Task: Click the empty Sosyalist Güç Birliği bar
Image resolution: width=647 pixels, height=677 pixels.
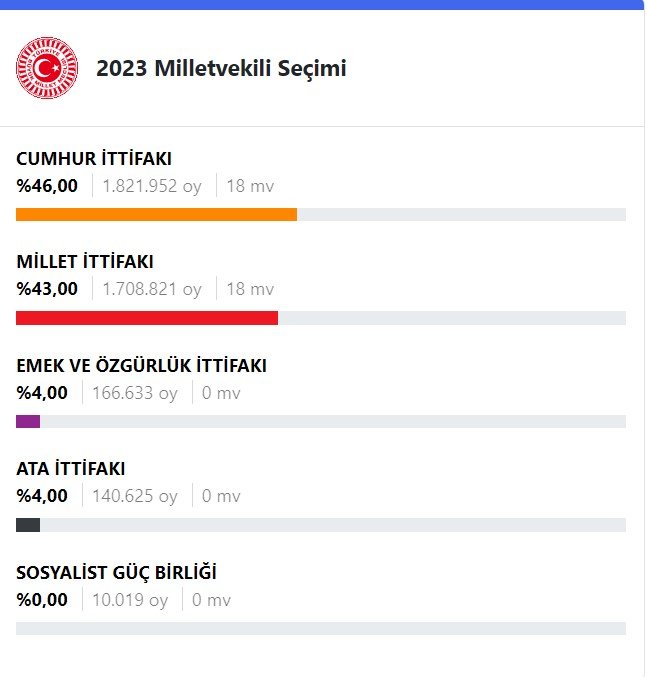Action: (x=320, y=628)
